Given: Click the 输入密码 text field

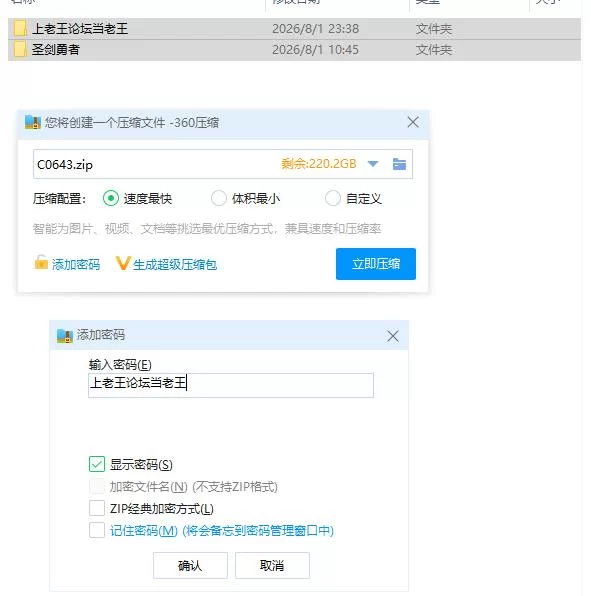Looking at the screenshot, I should pyautogui.click(x=231, y=385).
